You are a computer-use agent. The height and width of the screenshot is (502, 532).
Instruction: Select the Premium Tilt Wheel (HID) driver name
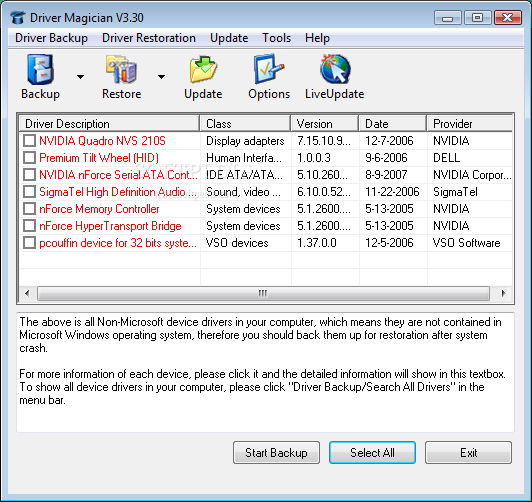click(x=99, y=158)
